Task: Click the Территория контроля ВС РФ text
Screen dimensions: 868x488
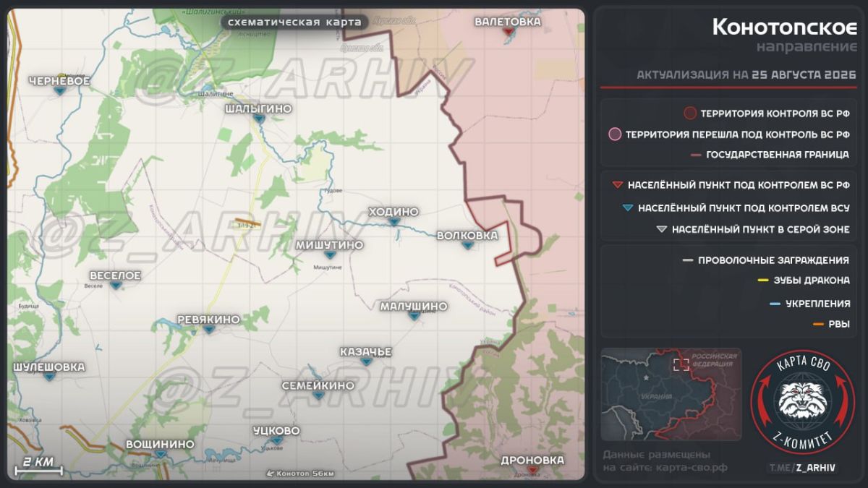Action: click(x=775, y=114)
